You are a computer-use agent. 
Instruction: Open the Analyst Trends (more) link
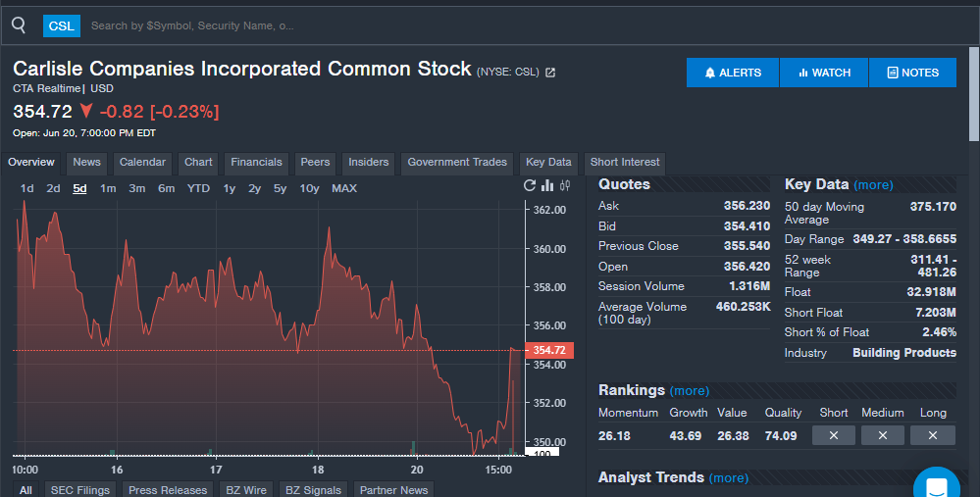click(x=729, y=478)
